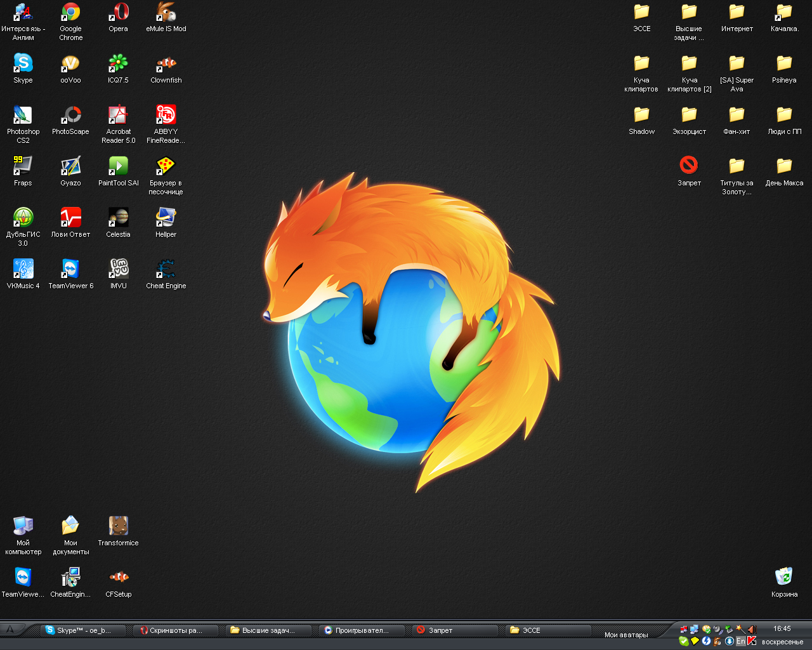This screenshot has width=812, height=650.
Task: Switch to the Проигрыватель taskbar button
Action: pyautogui.click(x=362, y=630)
